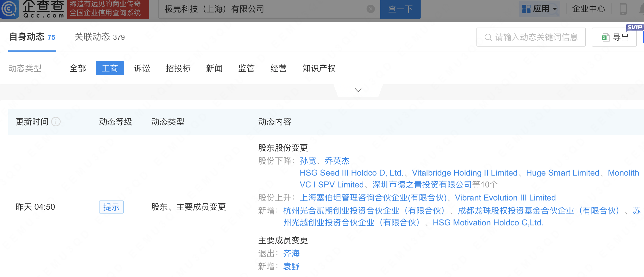Filter by 诉讼 dynamic type
This screenshot has width=644, height=277.
point(142,69)
